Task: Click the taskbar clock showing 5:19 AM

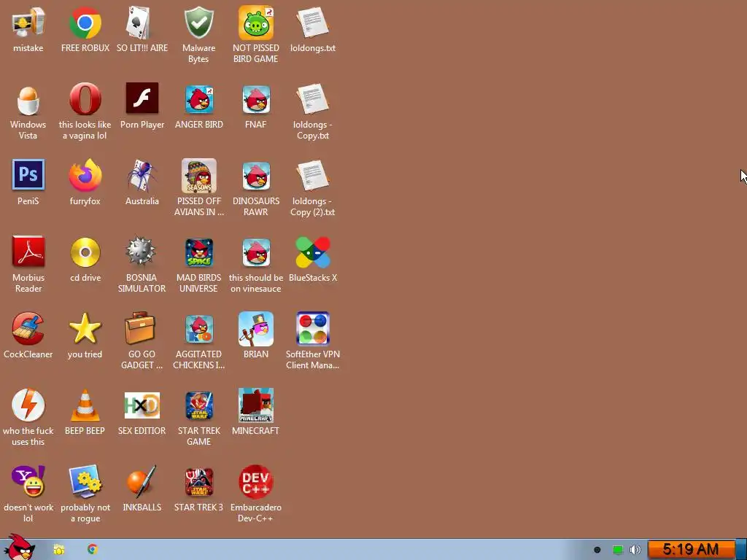Action: [691, 550]
